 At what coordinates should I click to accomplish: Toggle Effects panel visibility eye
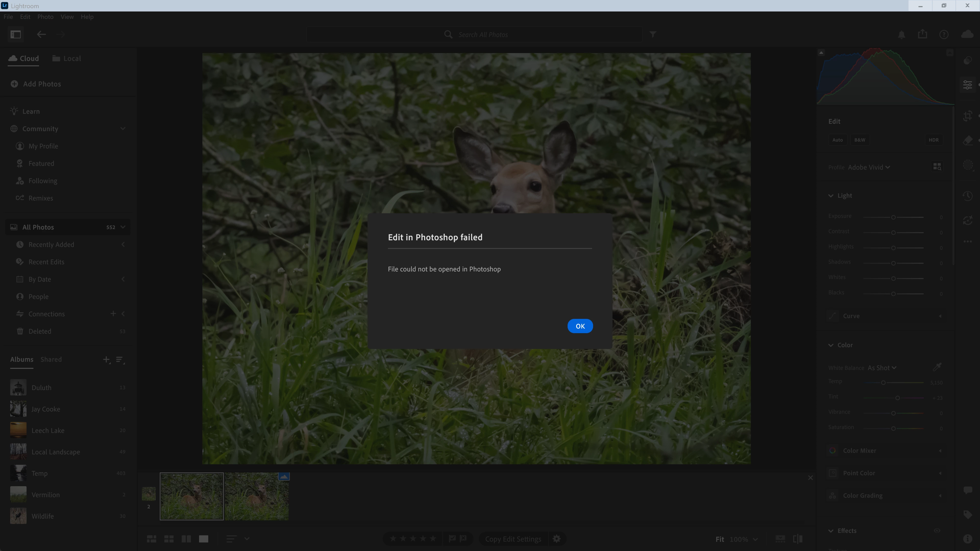(937, 531)
